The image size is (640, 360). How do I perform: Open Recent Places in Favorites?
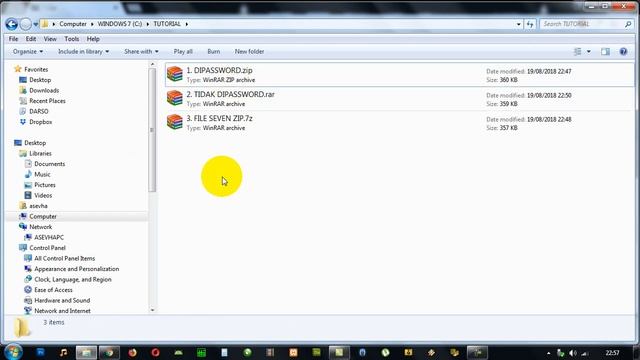(x=47, y=101)
